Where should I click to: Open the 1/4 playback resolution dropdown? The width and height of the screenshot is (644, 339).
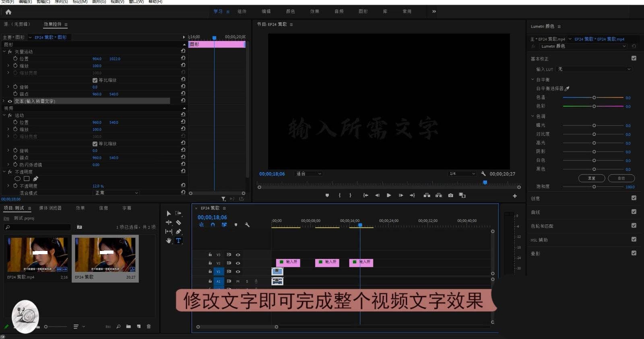click(462, 174)
